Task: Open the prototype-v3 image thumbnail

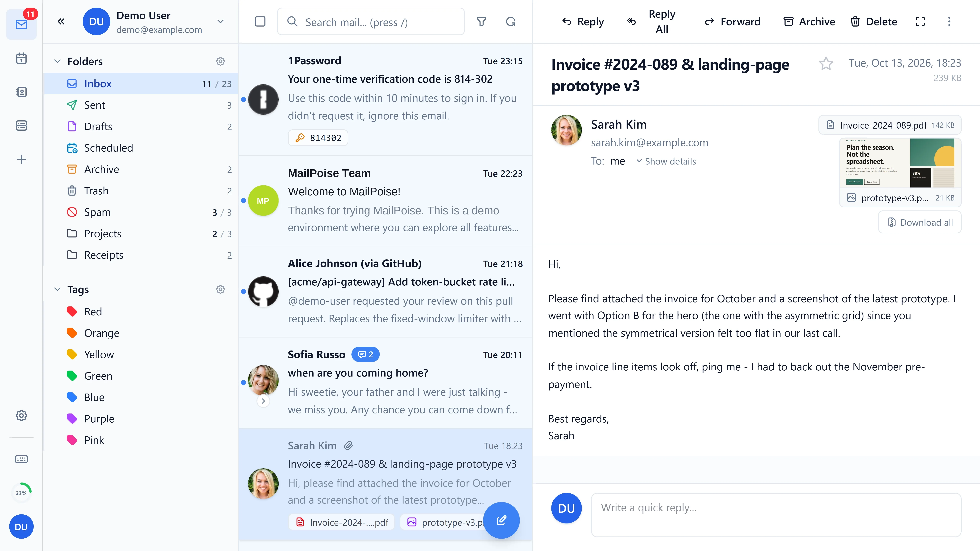Action: click(x=900, y=163)
